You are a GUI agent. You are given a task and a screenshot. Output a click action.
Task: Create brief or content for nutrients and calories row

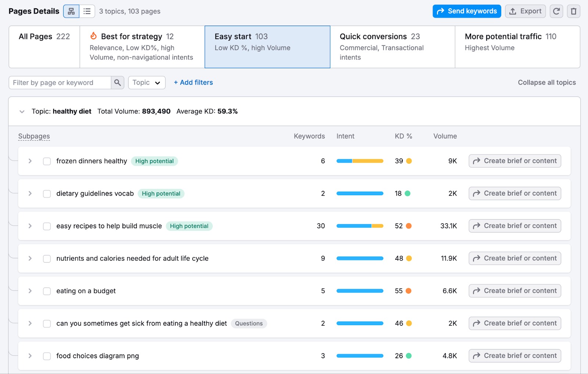tap(515, 258)
